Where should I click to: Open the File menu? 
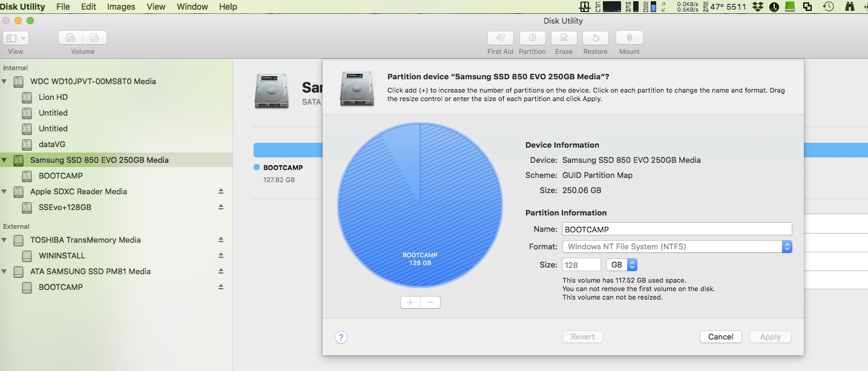pyautogui.click(x=63, y=7)
